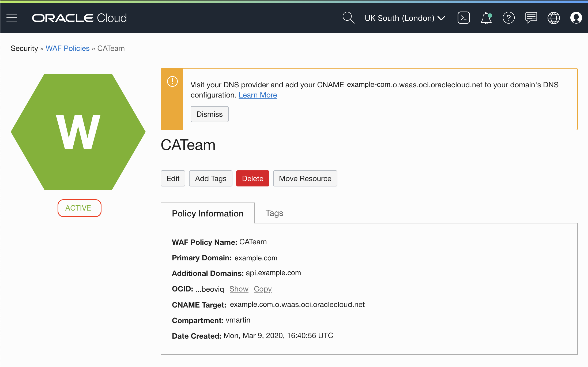Expand the UK South (London) region dropdown

(405, 18)
